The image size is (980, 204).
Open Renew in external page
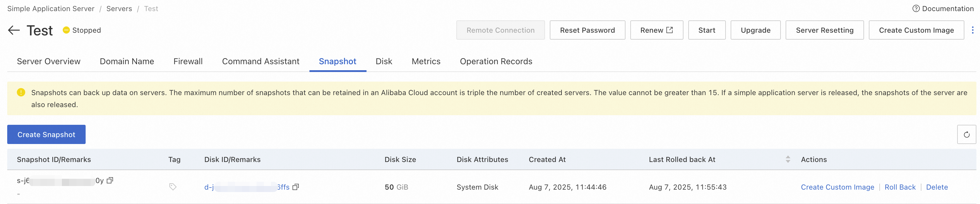656,30
